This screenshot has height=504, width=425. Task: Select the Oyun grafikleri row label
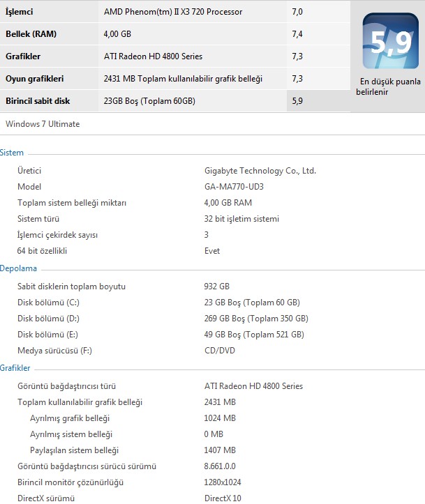point(34,79)
